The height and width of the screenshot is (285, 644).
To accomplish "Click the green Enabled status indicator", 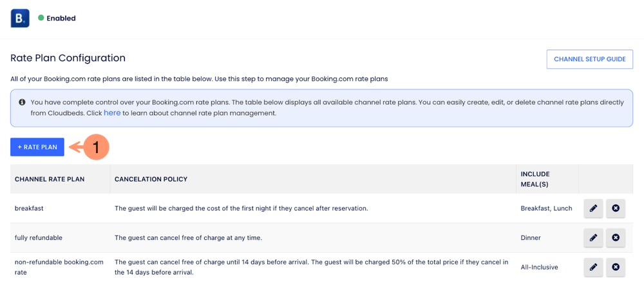I will (41, 18).
